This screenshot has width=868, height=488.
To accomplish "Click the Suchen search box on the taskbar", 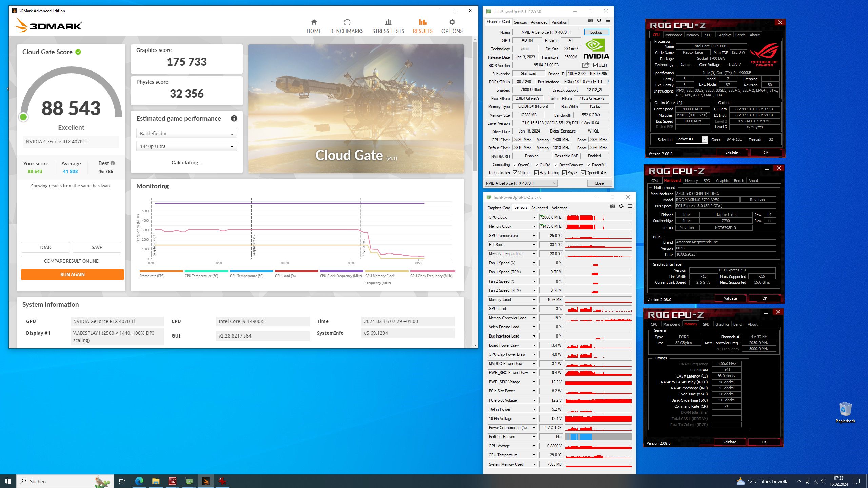I will pos(64,481).
